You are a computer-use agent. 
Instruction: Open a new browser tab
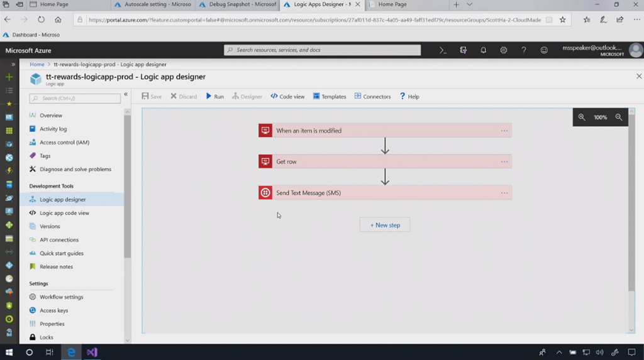point(457,4)
